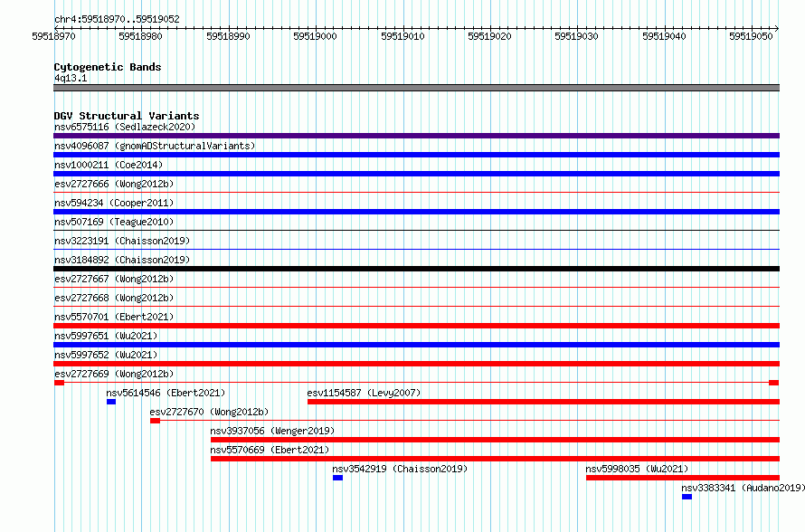This screenshot has height=532, width=805.
Task: Click the red bar under nsv5997652
Action: tap(416, 364)
